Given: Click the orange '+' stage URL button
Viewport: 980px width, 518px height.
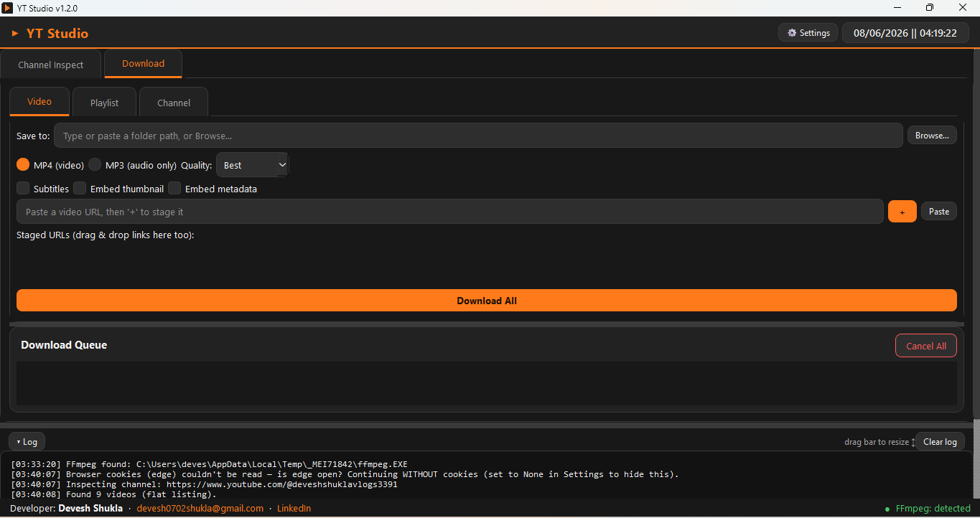Looking at the screenshot, I should [902, 212].
